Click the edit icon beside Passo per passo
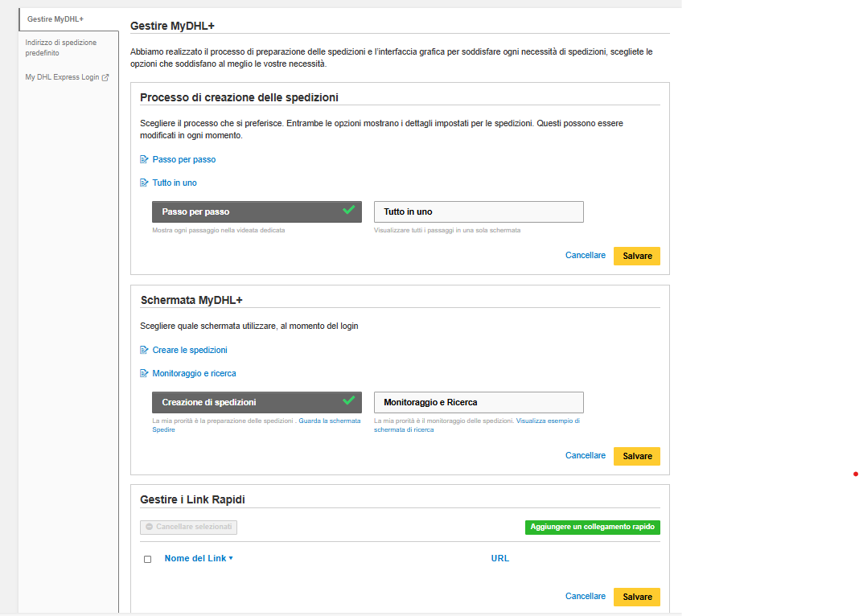 [144, 159]
